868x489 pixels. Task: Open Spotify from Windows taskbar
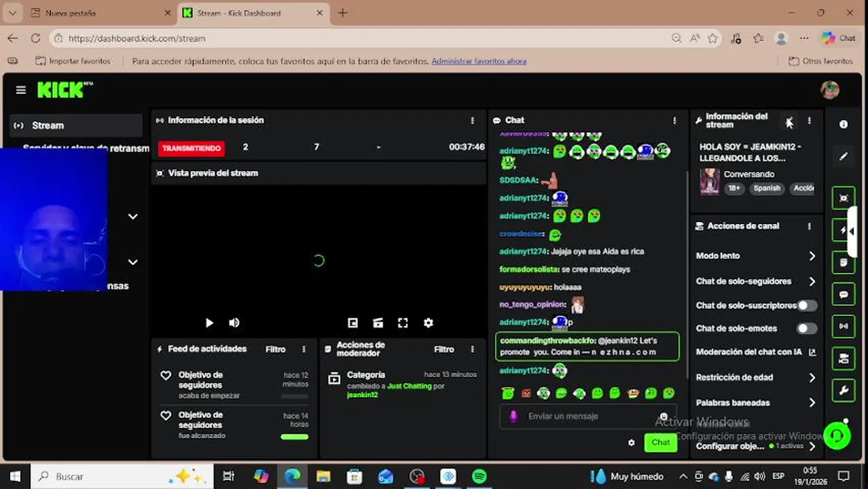[x=479, y=477]
